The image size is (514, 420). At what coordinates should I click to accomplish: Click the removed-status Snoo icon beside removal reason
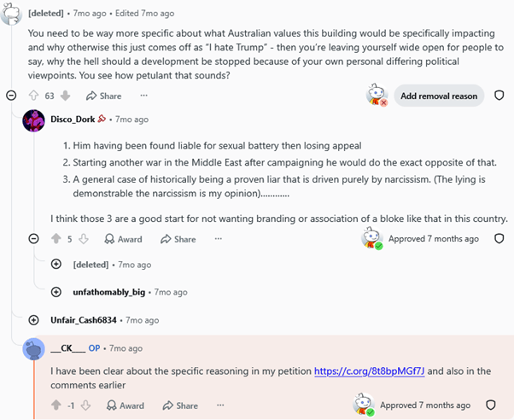377,95
